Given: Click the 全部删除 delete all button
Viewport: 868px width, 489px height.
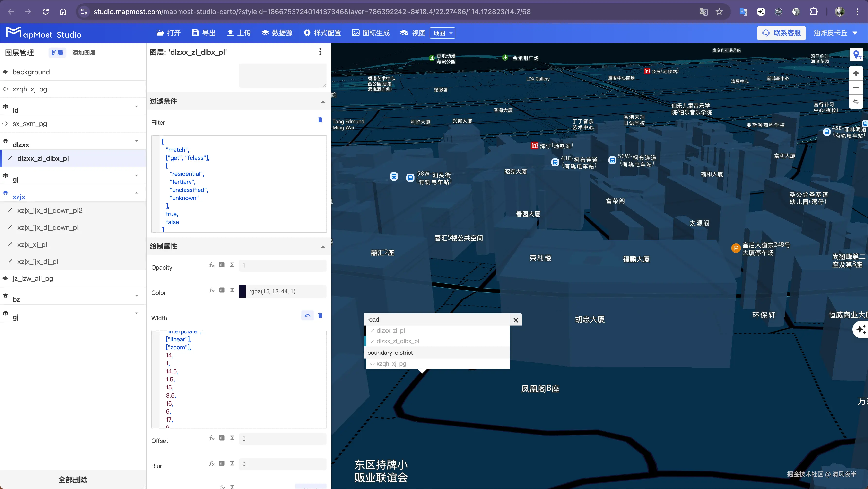Looking at the screenshot, I should [x=73, y=480].
